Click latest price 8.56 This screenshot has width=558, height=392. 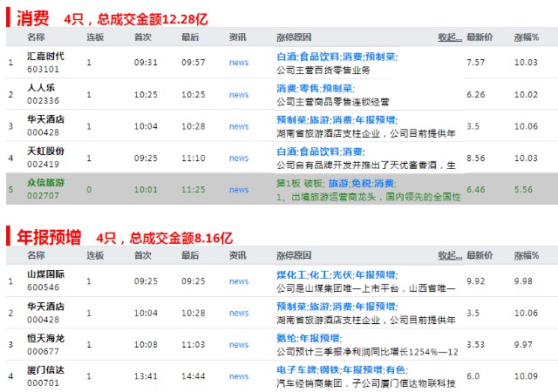(x=475, y=158)
